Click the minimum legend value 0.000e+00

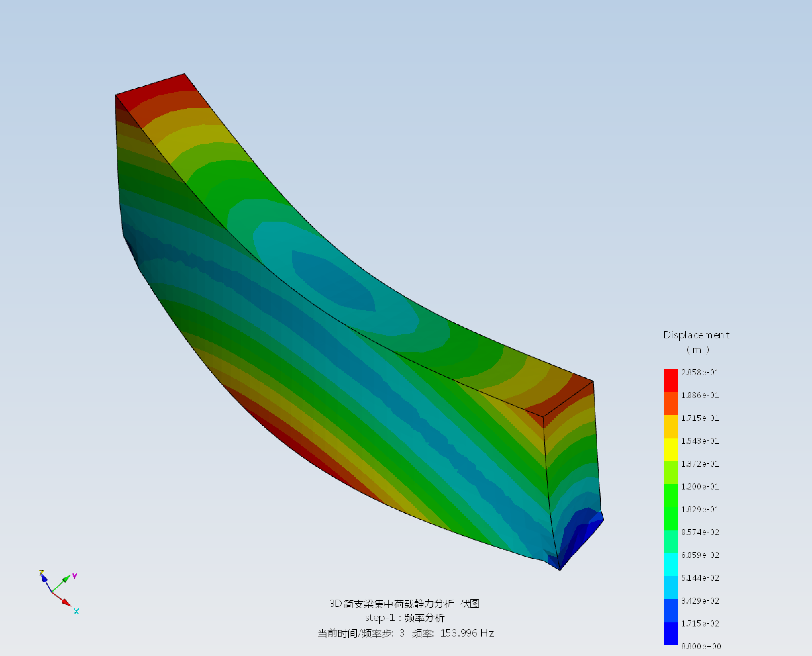pyautogui.click(x=701, y=646)
